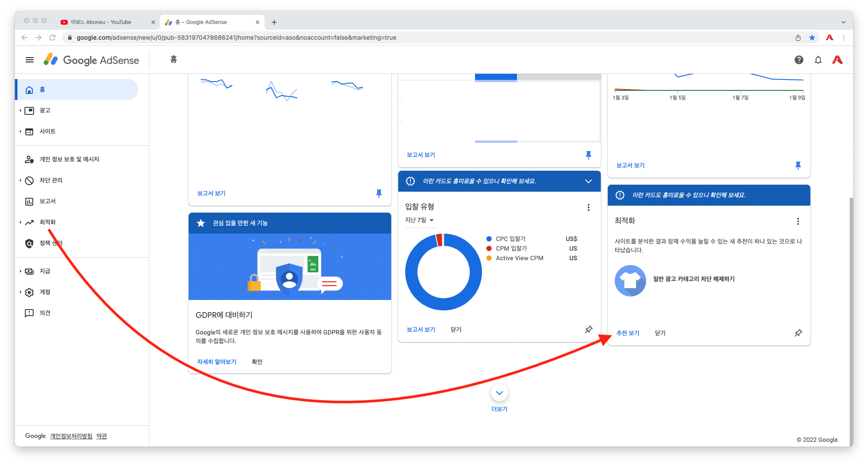Click the bid type donut chart

(443, 272)
